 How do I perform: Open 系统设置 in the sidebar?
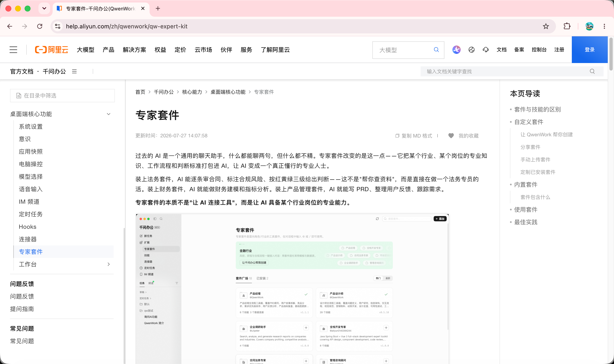coord(31,126)
